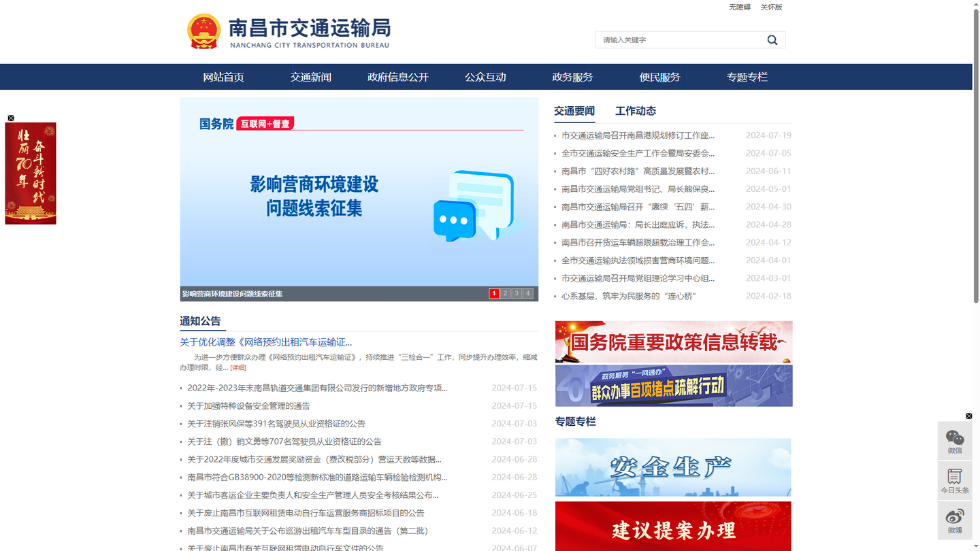Viewport: 980px width, 551px height.
Task: Select carousel slide 4 indicator
Action: (527, 294)
